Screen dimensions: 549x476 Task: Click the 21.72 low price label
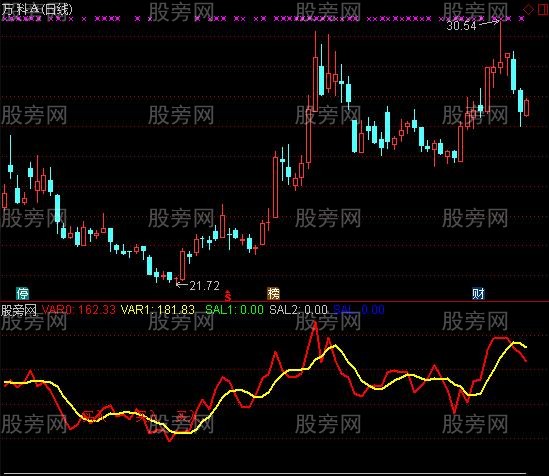[x=204, y=286]
